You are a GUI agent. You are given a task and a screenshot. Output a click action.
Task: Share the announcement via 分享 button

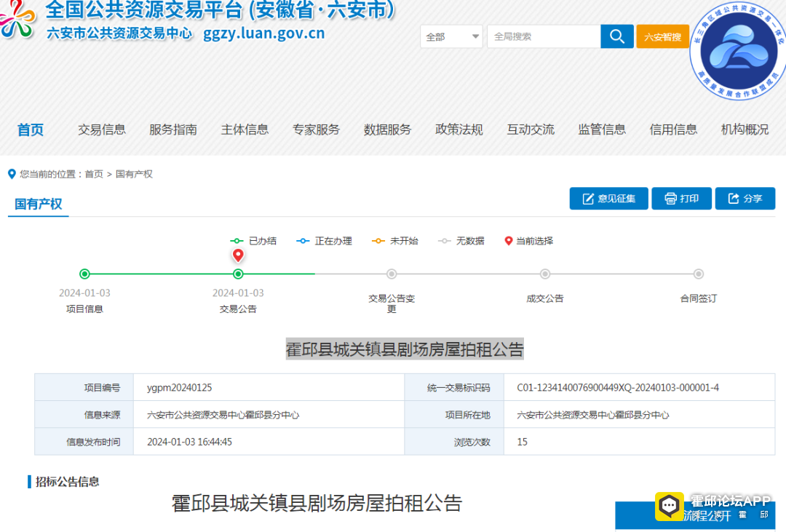[745, 199]
